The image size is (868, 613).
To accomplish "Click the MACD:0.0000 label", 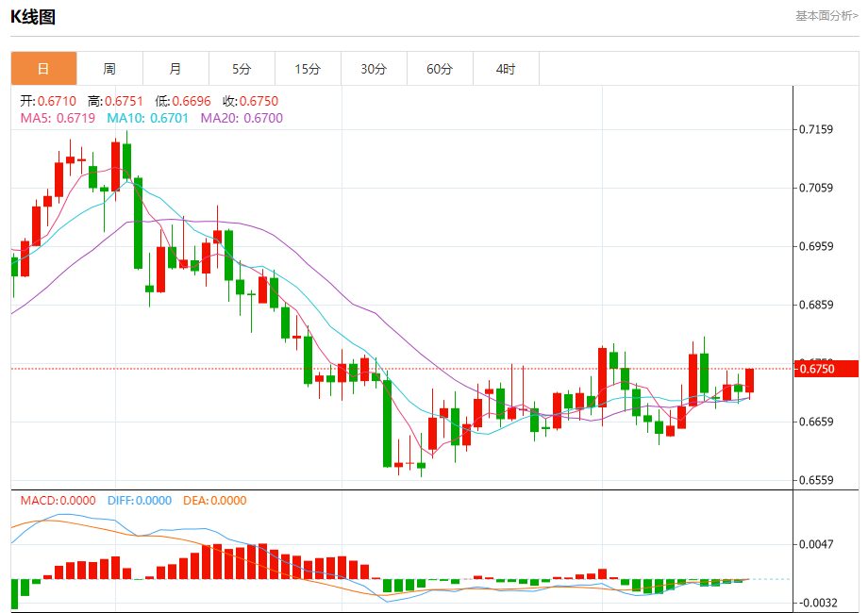I will point(58,500).
